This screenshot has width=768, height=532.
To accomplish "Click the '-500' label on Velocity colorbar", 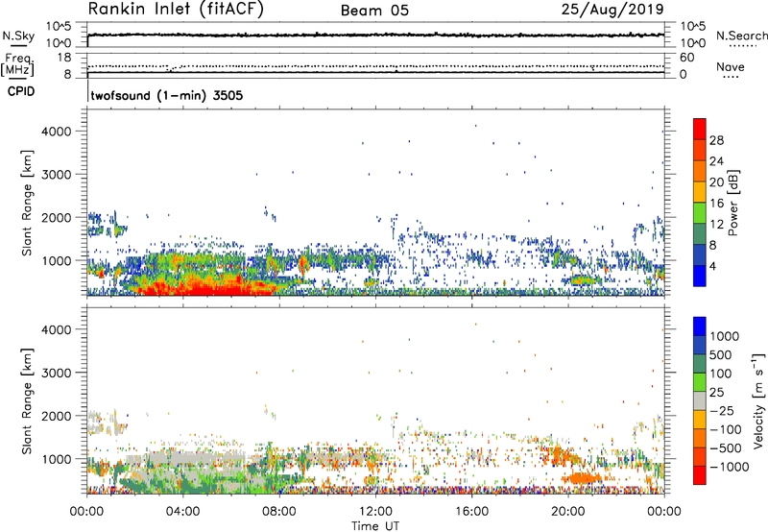I will point(726,448).
